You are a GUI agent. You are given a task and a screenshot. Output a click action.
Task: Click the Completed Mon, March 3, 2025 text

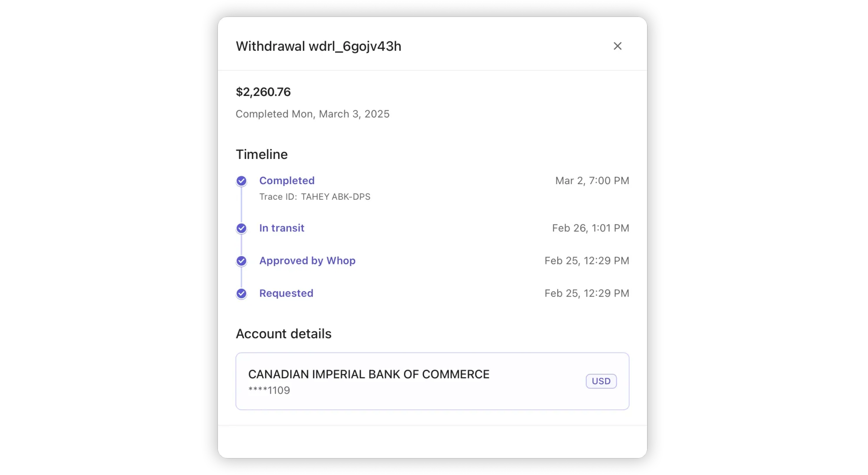click(x=312, y=114)
